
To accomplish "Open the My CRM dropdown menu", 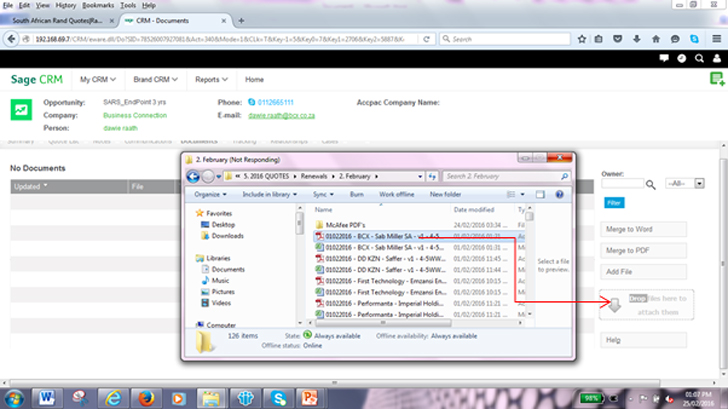I will tap(98, 79).
